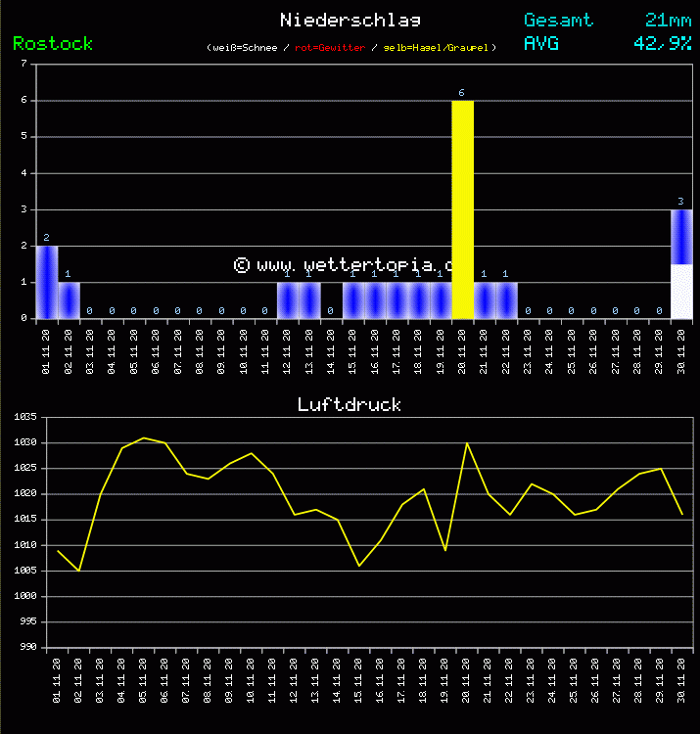
Task: Click the white snow portion of the 30.11 bar
Action: coord(681,291)
